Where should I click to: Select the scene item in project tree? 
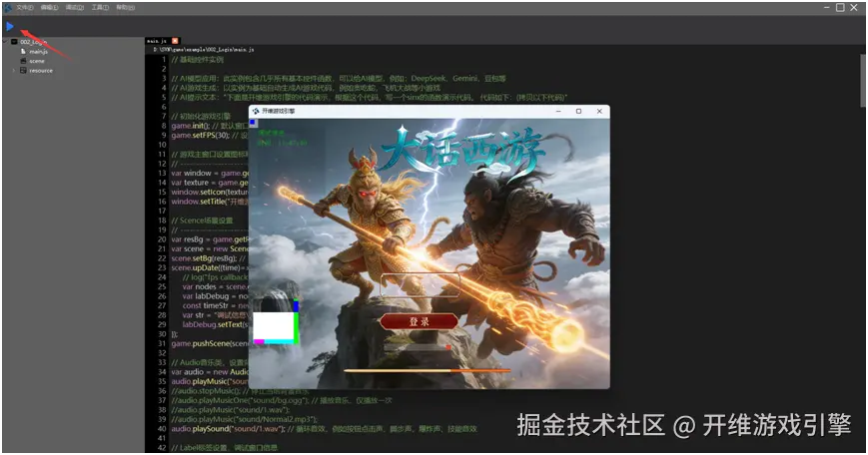point(37,61)
